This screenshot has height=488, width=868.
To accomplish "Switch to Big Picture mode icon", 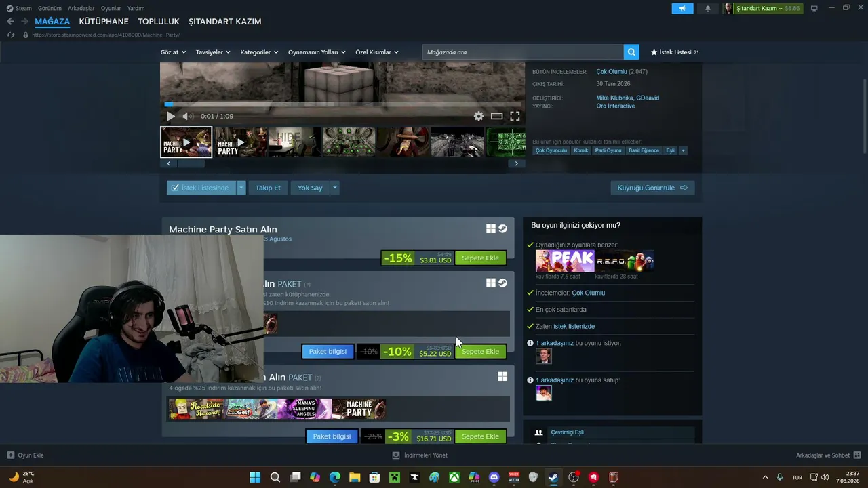I will tap(814, 8).
